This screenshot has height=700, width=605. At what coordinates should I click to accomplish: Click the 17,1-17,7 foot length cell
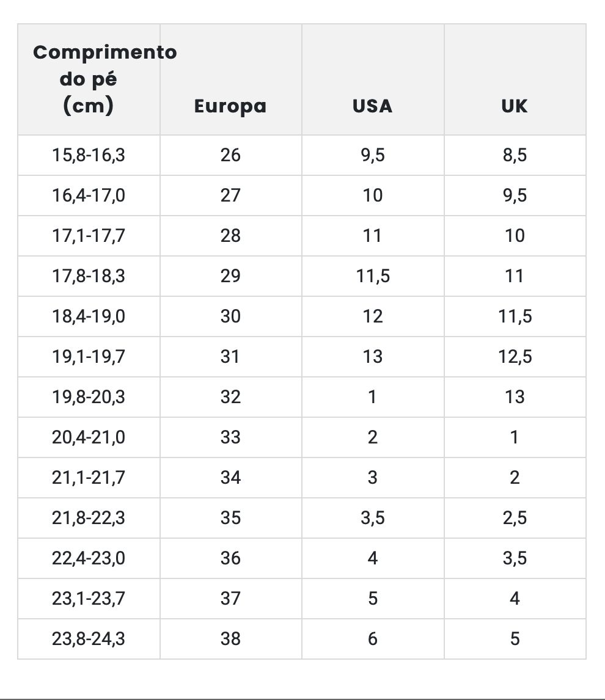89,236
